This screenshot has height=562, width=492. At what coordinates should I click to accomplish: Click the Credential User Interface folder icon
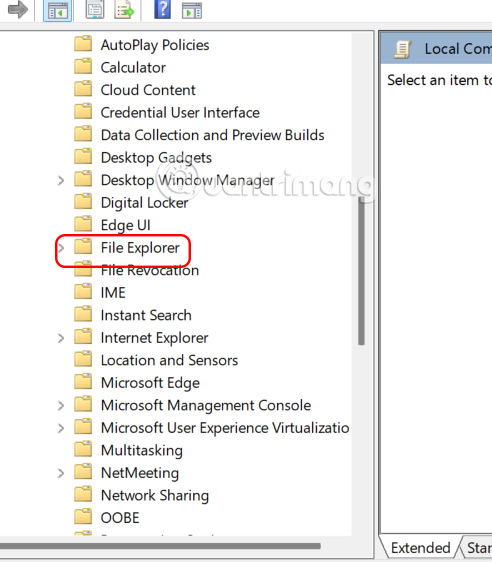coord(83,111)
